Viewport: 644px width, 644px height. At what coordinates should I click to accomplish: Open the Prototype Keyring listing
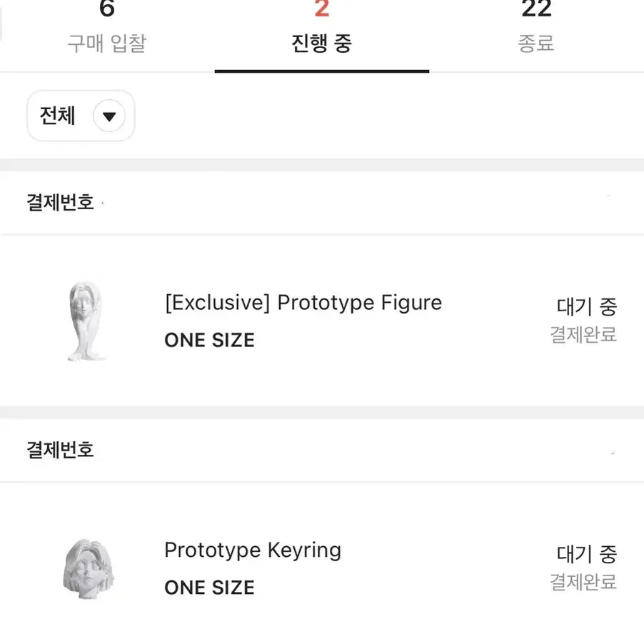(253, 550)
